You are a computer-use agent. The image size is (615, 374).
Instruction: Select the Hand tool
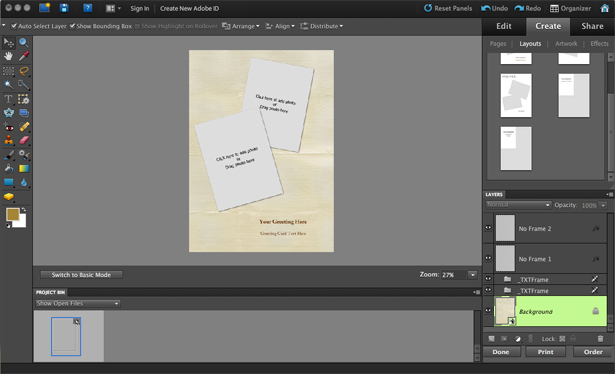pyautogui.click(x=8, y=56)
